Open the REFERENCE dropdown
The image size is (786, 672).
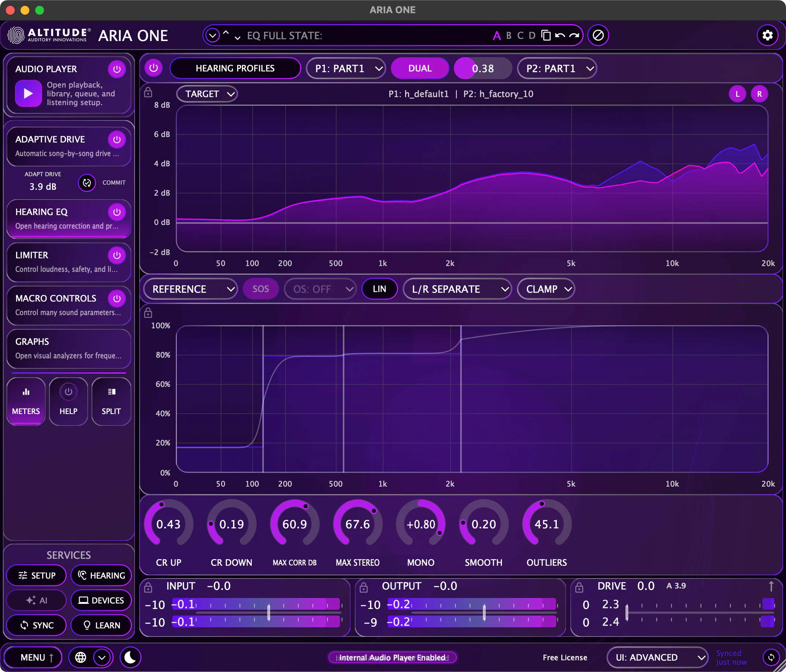[190, 289]
